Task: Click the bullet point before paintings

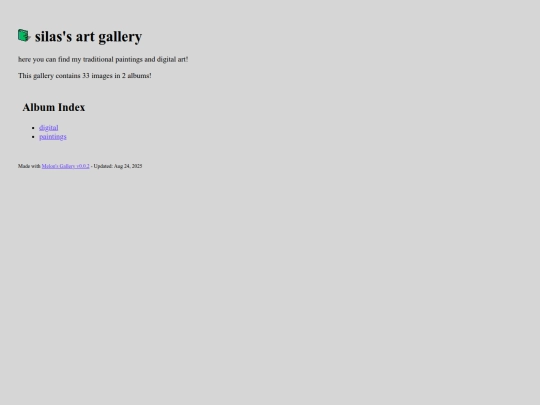Action: [33, 137]
